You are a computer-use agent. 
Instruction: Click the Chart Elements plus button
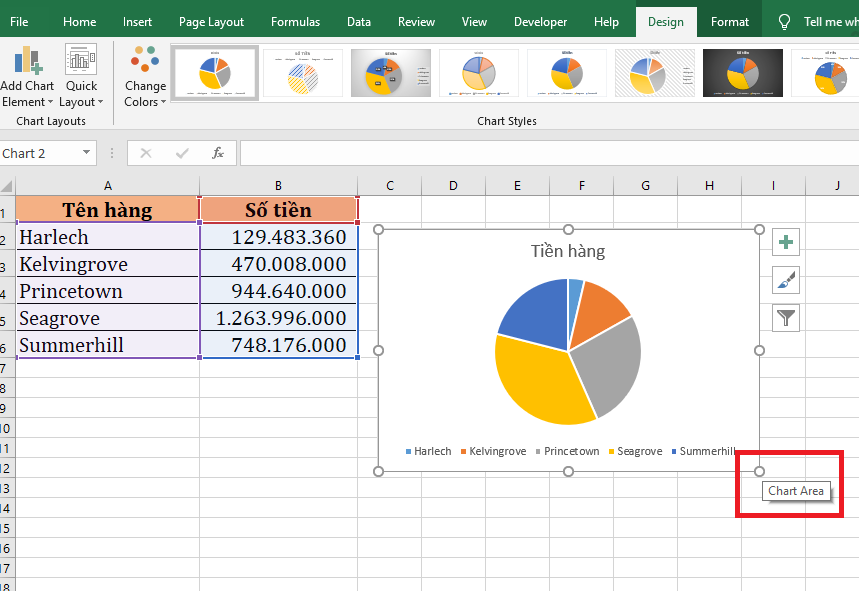pos(787,242)
